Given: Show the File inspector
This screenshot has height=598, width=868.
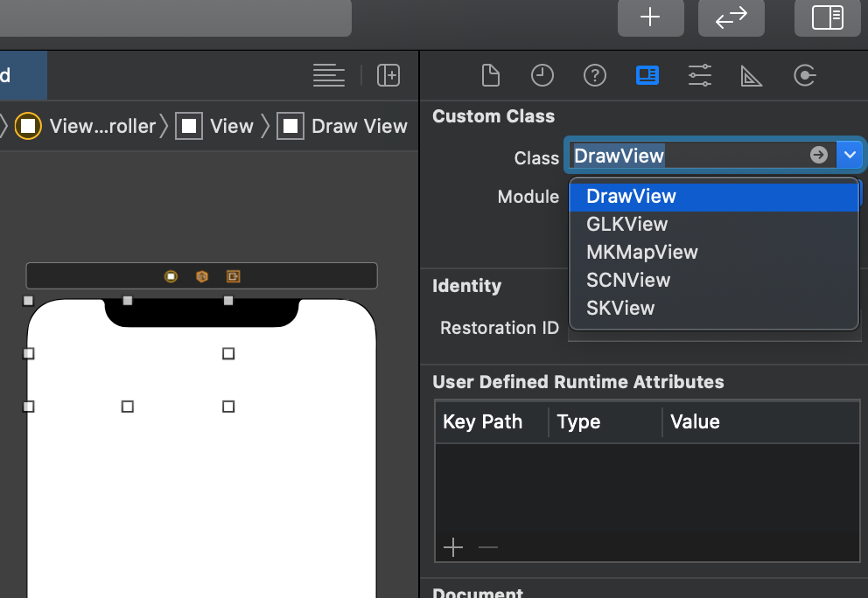Looking at the screenshot, I should point(491,75).
